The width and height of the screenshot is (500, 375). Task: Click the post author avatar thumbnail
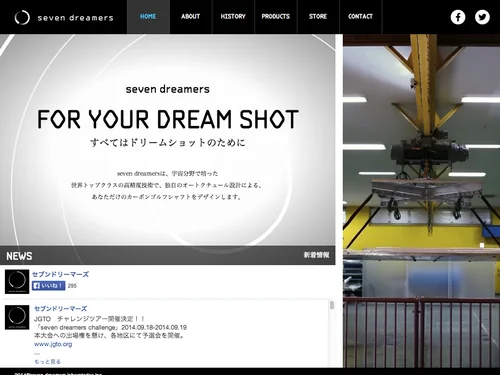[17, 317]
